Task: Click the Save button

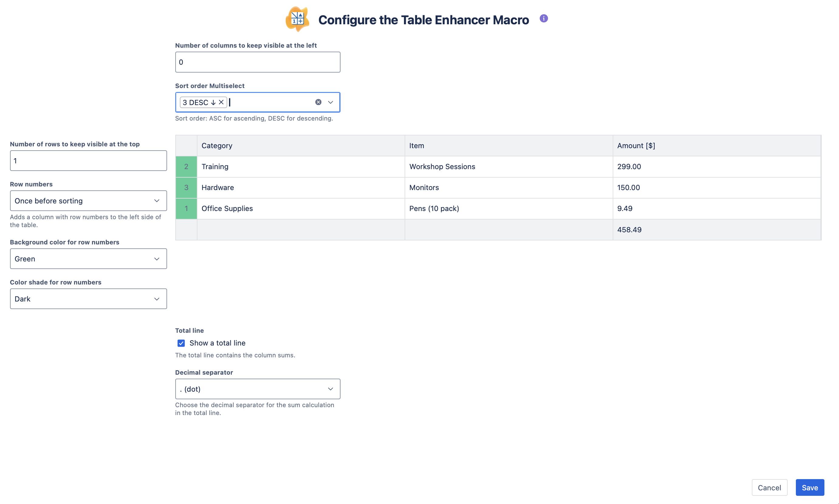Action: click(x=810, y=487)
